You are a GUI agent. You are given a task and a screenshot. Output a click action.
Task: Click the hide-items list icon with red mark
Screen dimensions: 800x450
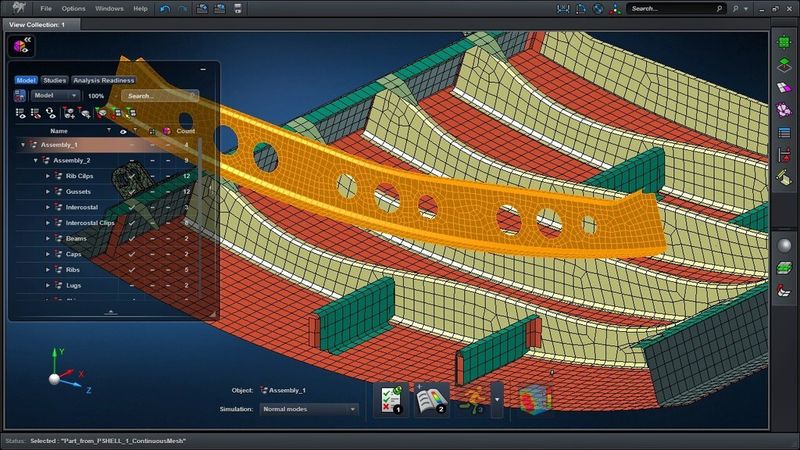pyautogui.click(x=36, y=113)
